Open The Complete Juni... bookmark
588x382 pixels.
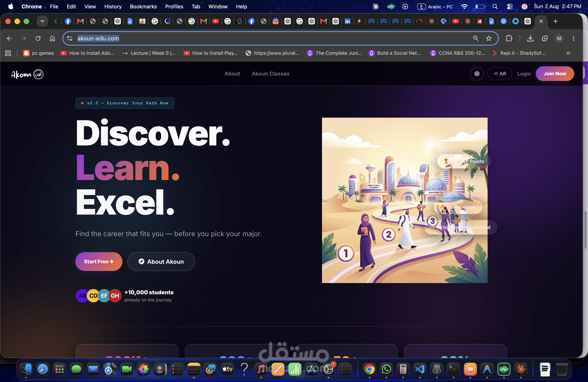(x=334, y=53)
